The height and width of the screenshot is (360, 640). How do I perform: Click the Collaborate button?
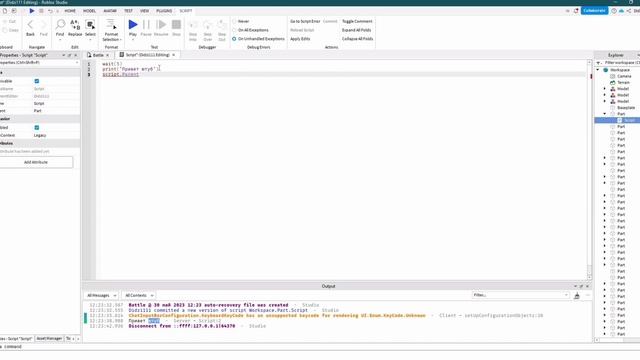point(594,11)
